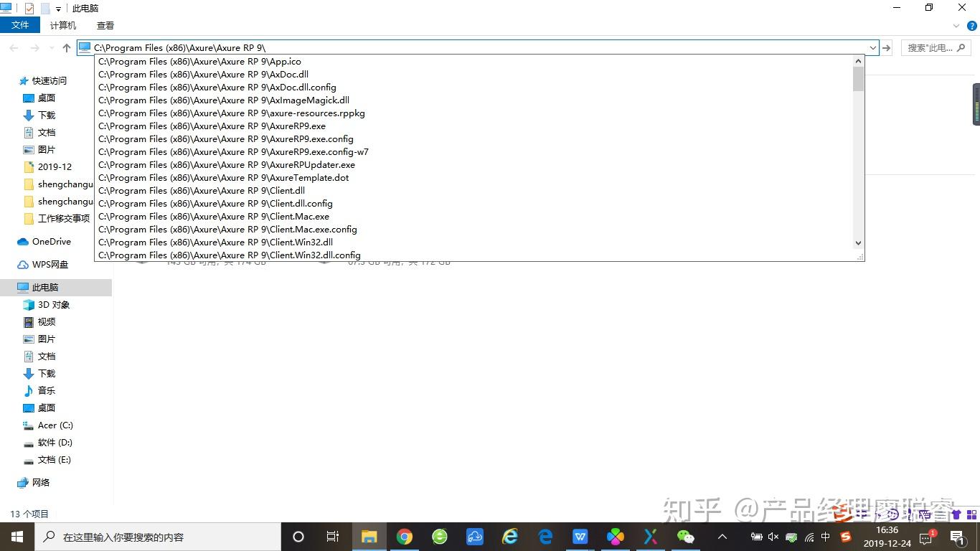Open OneDrive in the navigation pane
The height and width of the screenshot is (551, 980).
(51, 242)
